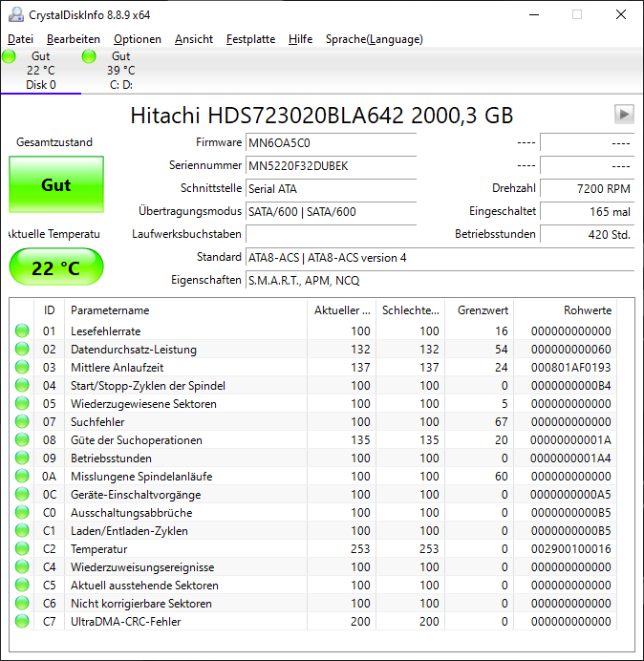Click the green status dot of C: D: tab
Image resolution: width=644 pixels, height=661 pixels.
pyautogui.click(x=89, y=56)
